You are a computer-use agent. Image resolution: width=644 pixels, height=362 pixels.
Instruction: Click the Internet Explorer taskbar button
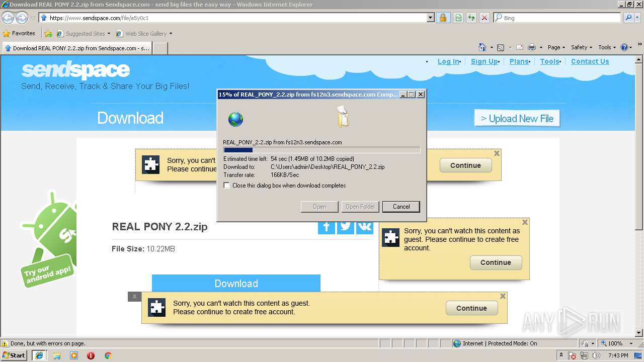(39, 355)
